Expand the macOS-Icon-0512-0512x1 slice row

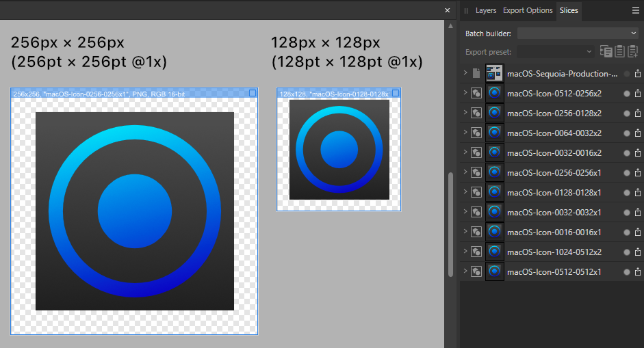[x=465, y=271]
